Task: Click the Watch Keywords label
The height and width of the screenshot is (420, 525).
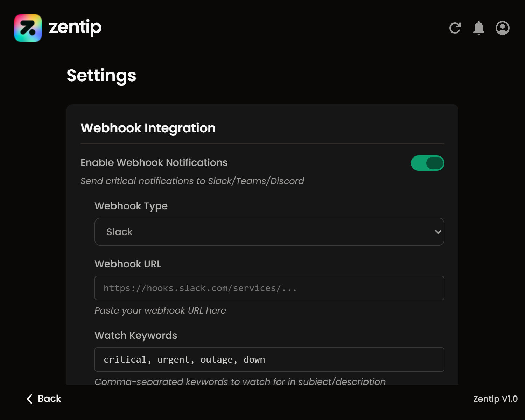Action: point(136,335)
